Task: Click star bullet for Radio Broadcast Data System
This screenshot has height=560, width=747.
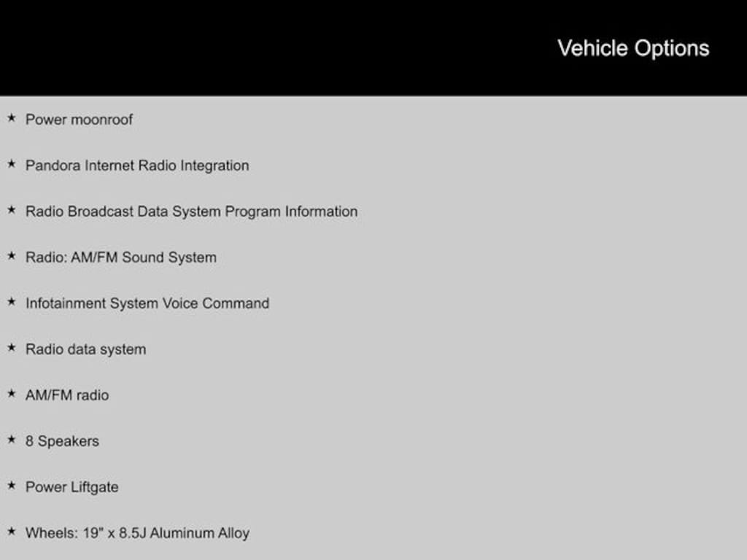Action: point(11,209)
